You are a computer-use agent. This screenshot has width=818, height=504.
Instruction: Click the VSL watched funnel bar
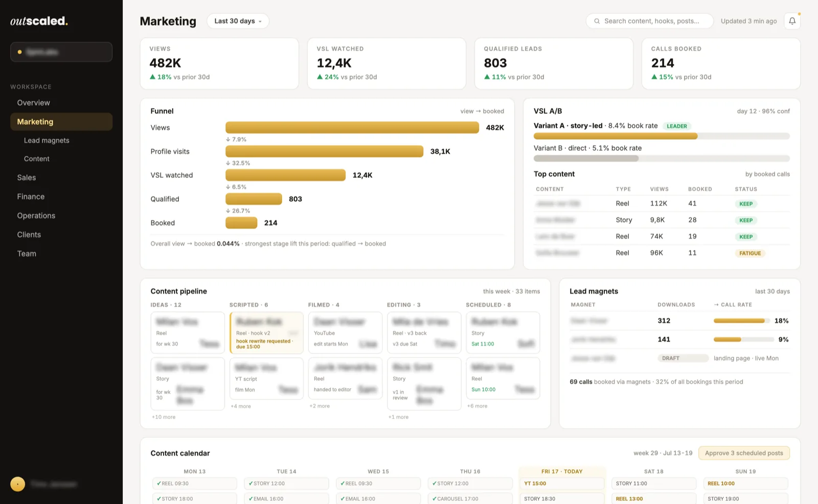[x=285, y=175]
